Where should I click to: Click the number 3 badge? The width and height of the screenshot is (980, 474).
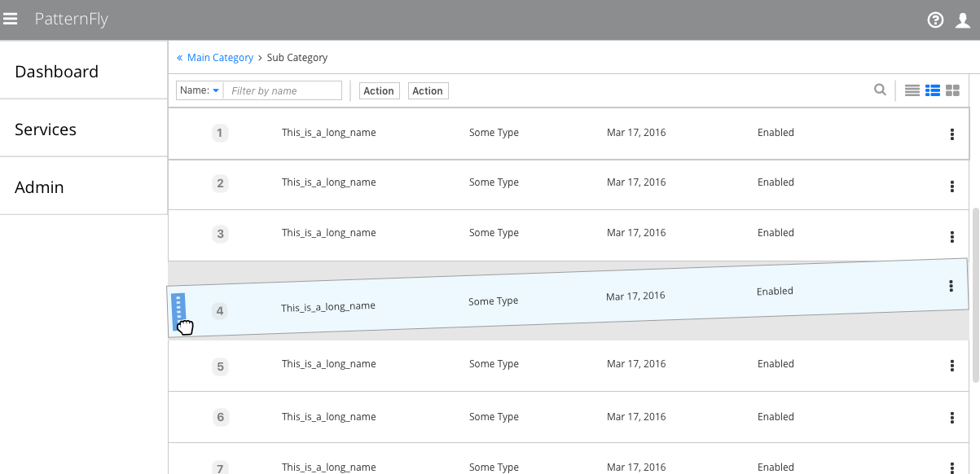[x=220, y=234]
